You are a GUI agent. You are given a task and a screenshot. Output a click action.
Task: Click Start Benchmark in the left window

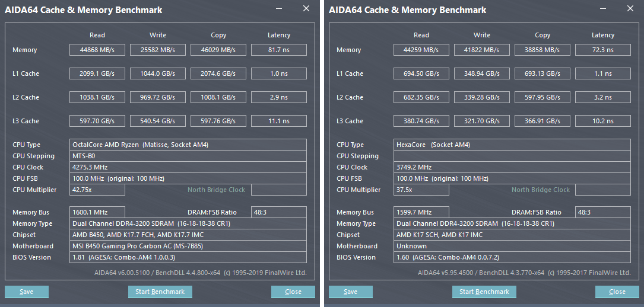[160, 292]
